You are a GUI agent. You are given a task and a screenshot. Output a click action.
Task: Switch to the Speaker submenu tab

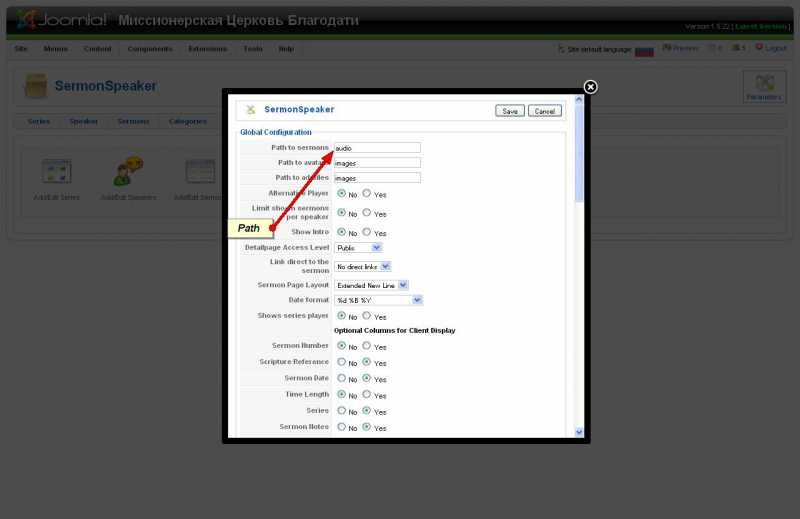[x=84, y=121]
